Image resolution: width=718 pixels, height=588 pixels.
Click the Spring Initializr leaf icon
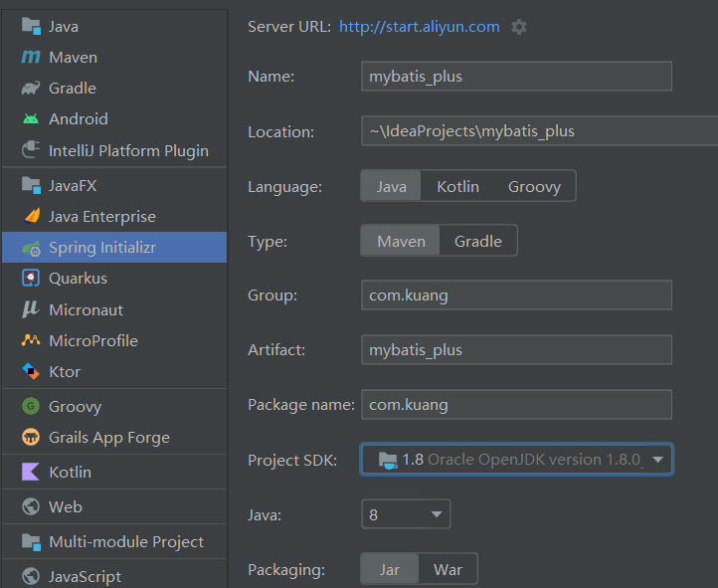click(x=31, y=248)
